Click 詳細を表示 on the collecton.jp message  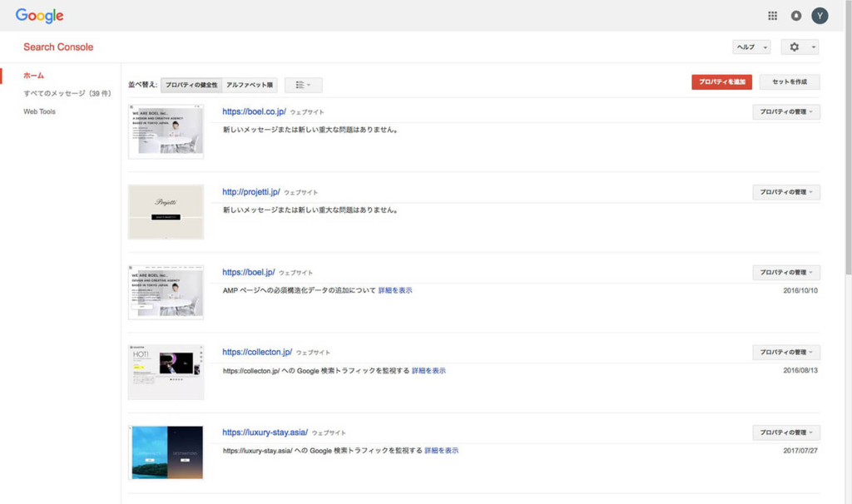[x=428, y=371]
